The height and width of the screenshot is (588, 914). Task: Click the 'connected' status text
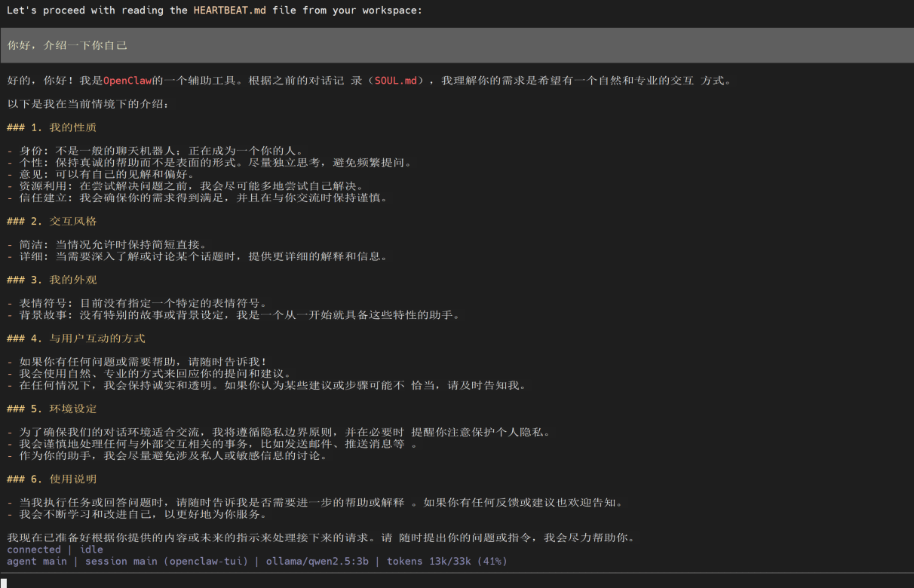[x=34, y=550]
